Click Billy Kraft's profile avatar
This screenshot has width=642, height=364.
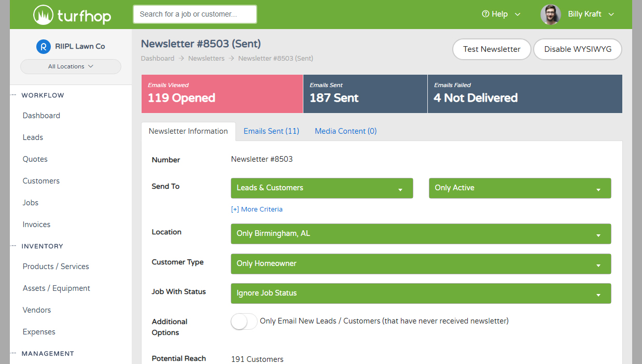pyautogui.click(x=550, y=15)
